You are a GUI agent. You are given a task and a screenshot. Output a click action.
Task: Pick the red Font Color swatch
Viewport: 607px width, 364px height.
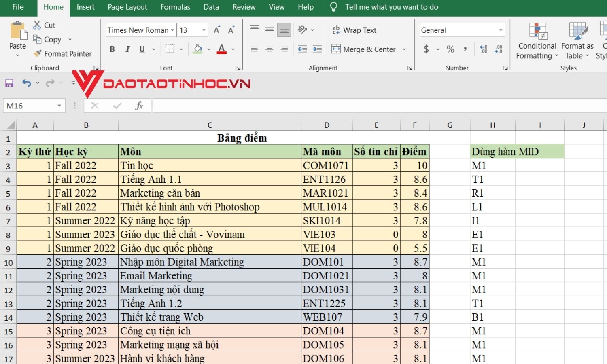(222, 49)
